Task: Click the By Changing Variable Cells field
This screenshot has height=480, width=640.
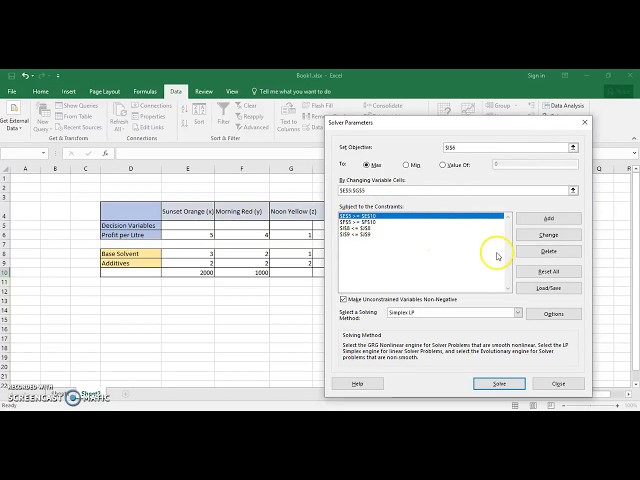Action: [x=453, y=191]
